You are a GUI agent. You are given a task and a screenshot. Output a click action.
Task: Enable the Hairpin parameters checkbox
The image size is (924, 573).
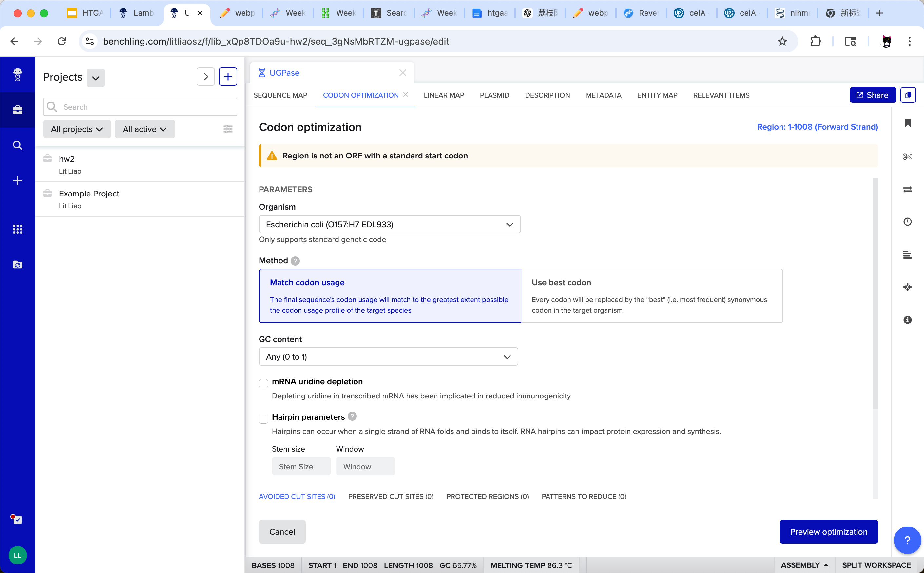pos(263,419)
